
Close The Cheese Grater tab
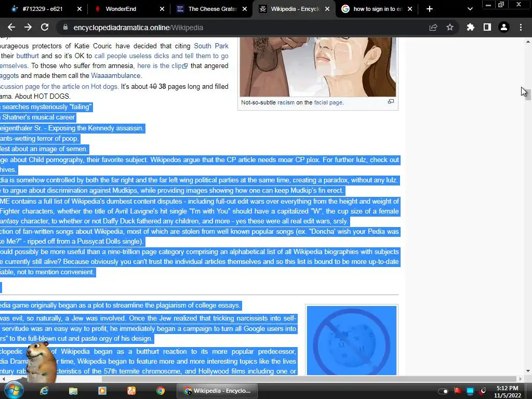coord(245,9)
